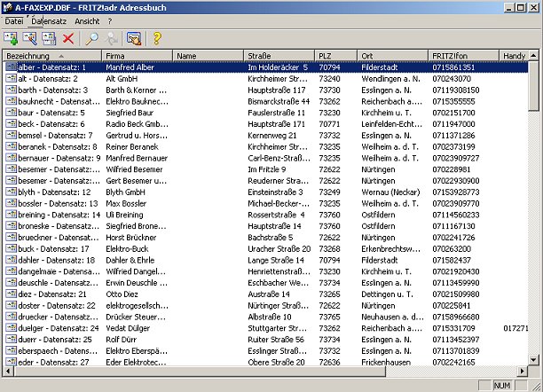Open the Ansicht menu
The width and height of the screenshot is (543, 392).
click(87, 21)
